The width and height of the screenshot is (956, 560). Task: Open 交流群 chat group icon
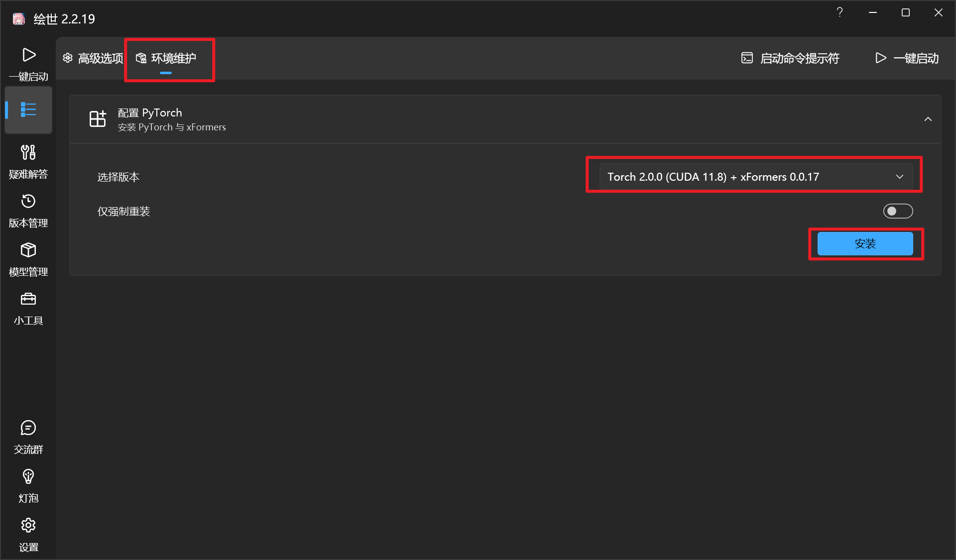pos(28,437)
